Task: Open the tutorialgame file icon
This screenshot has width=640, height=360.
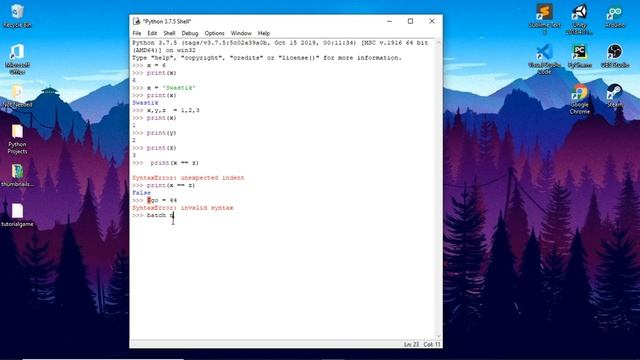Action: coord(17,215)
